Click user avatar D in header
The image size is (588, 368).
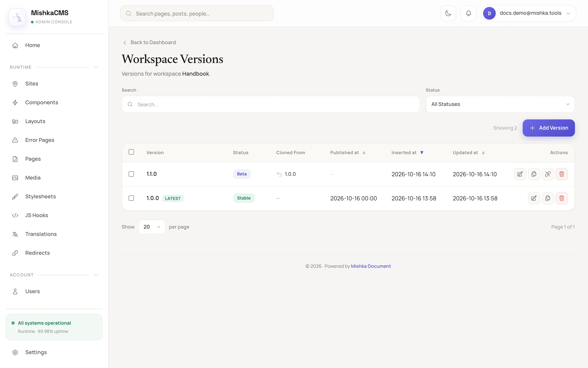pos(489,13)
